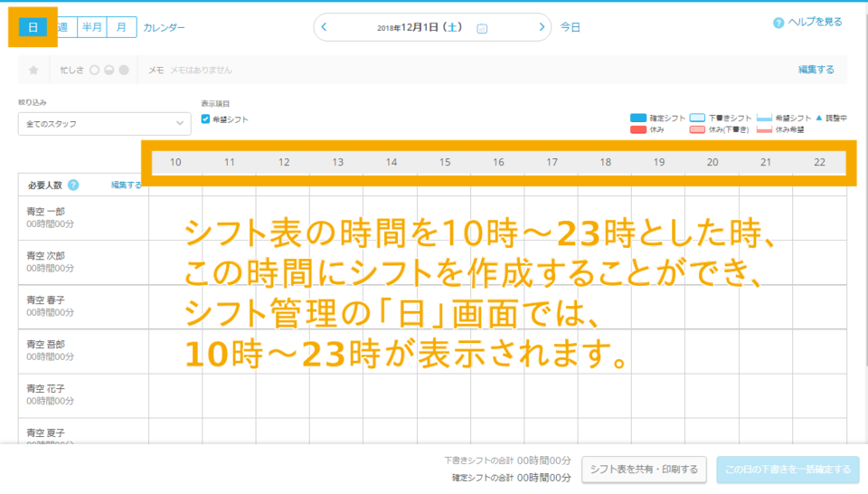Click the 休み(下書き) legend swatch
The image size is (868, 494).
(x=697, y=129)
